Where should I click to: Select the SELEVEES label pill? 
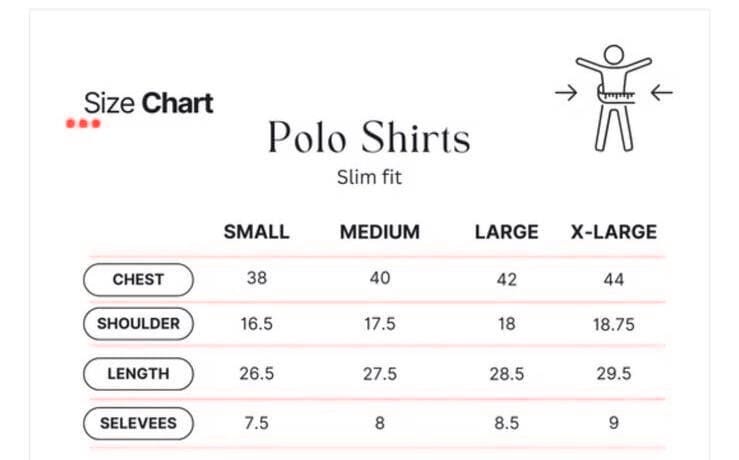click(138, 423)
